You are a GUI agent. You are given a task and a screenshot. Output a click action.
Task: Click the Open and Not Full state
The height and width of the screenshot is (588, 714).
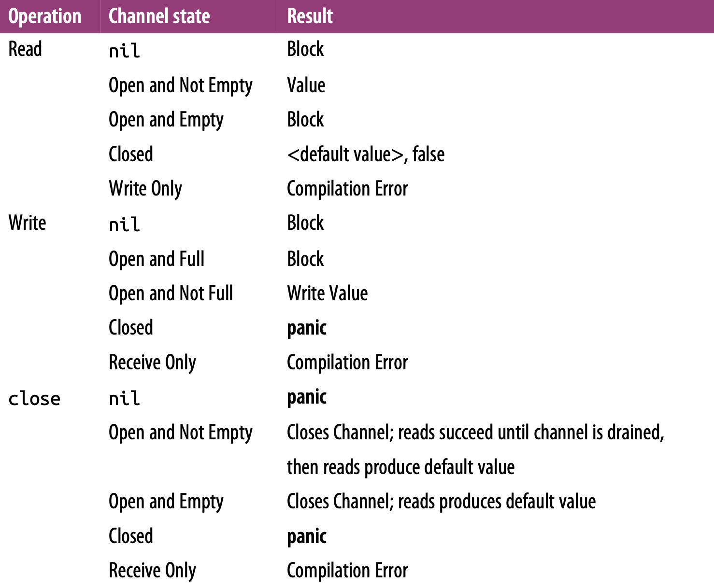point(171,294)
